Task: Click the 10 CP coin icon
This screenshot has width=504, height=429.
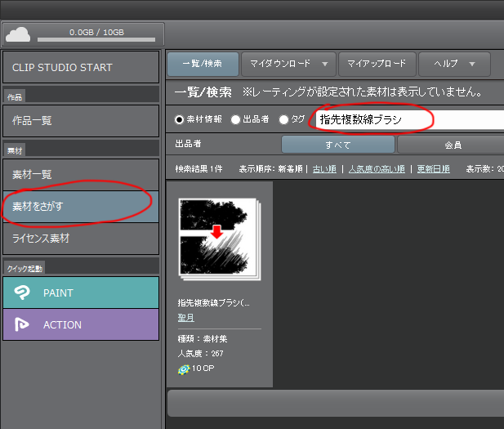Action: [x=184, y=369]
